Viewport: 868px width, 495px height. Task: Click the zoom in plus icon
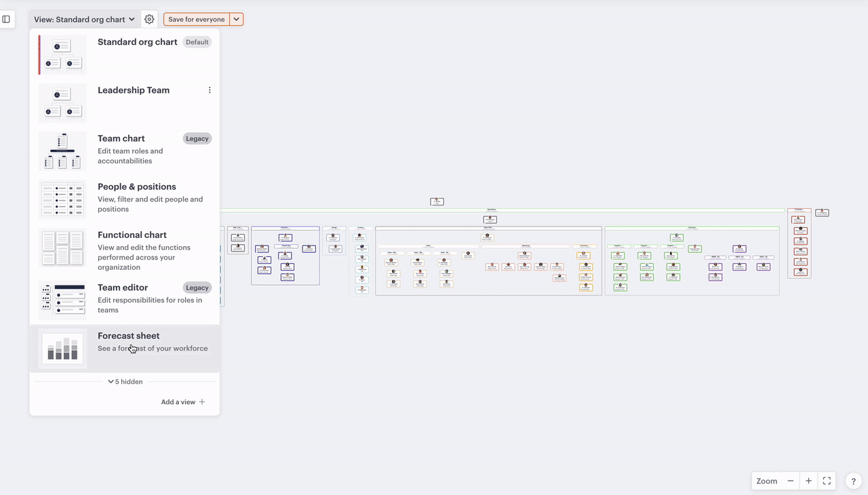click(x=808, y=481)
